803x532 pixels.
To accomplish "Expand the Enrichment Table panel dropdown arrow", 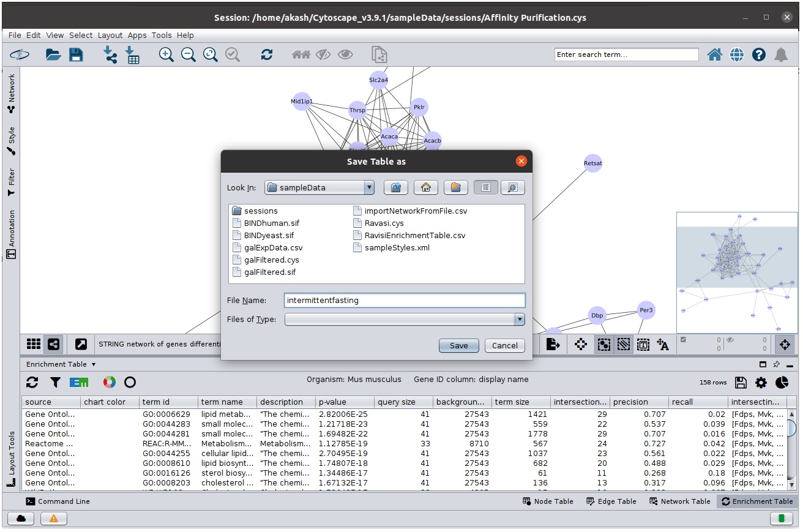I will [94, 365].
